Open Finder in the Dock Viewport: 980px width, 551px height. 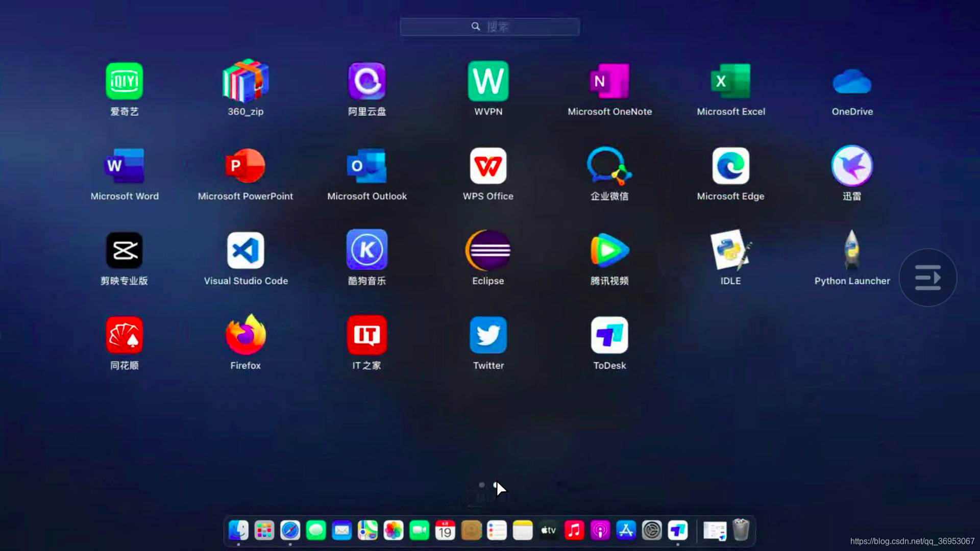coord(238,531)
